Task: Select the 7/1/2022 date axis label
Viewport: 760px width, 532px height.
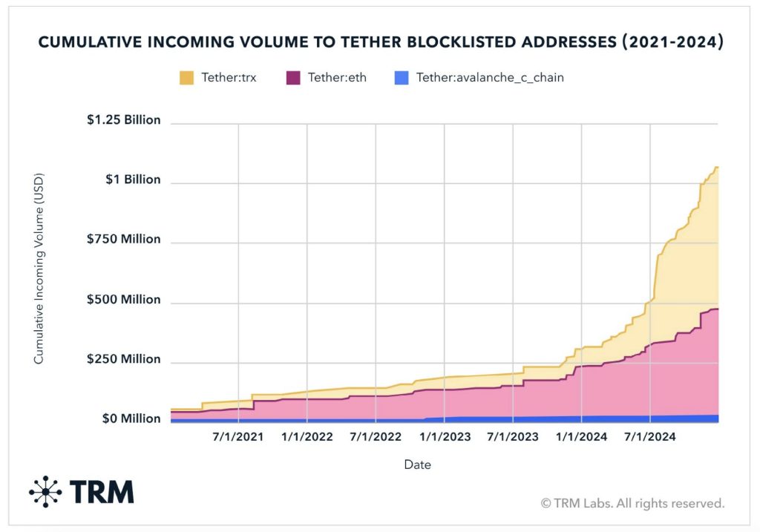Action: [376, 436]
